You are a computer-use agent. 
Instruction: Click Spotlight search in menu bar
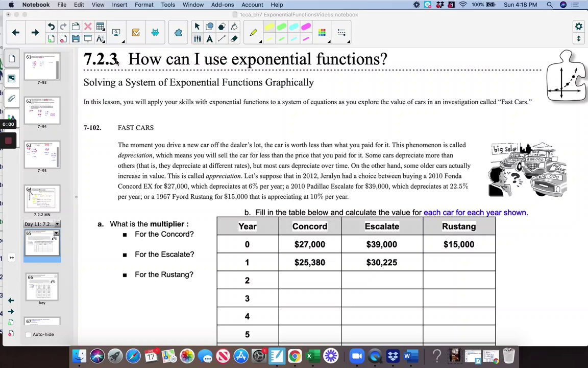[x=549, y=5]
